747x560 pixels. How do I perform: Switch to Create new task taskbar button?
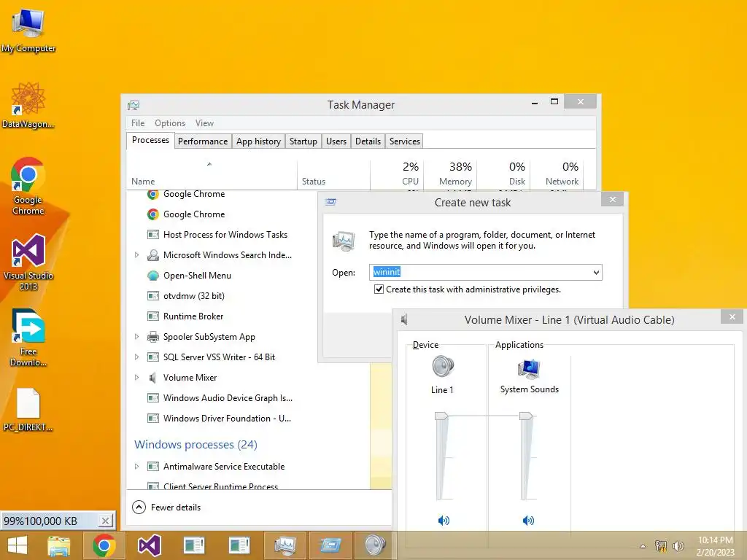[x=330, y=545]
